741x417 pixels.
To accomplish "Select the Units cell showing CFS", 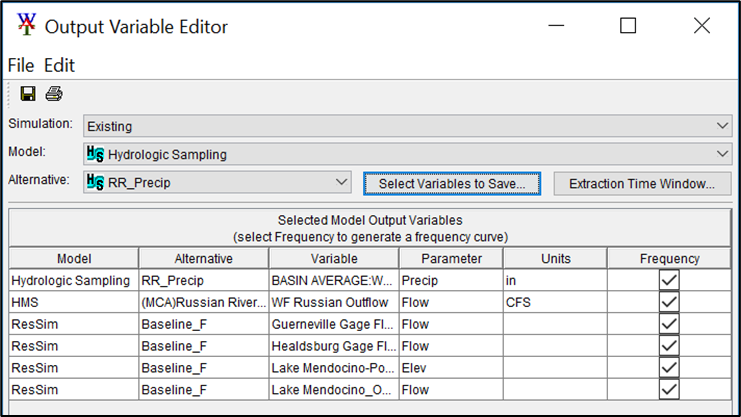I will [x=554, y=303].
